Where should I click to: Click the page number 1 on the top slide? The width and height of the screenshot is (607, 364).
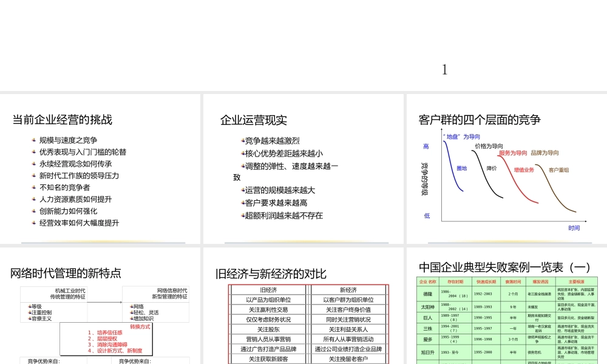click(444, 70)
